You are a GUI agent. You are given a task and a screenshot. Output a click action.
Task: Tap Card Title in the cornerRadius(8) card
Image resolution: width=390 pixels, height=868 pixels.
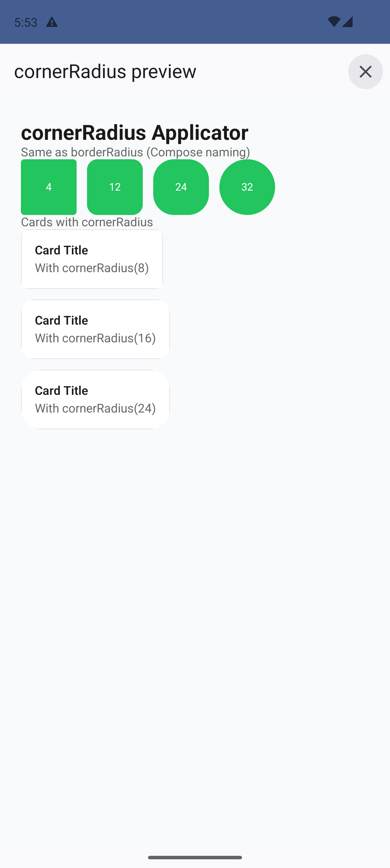coord(61,250)
